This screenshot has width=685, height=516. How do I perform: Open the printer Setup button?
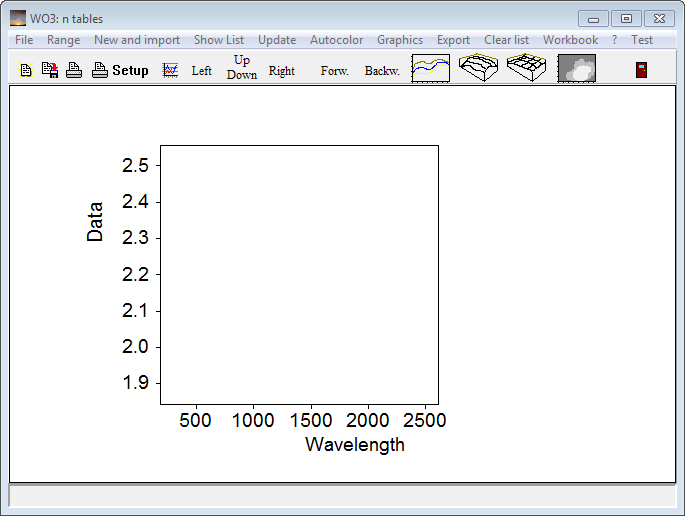click(x=121, y=71)
